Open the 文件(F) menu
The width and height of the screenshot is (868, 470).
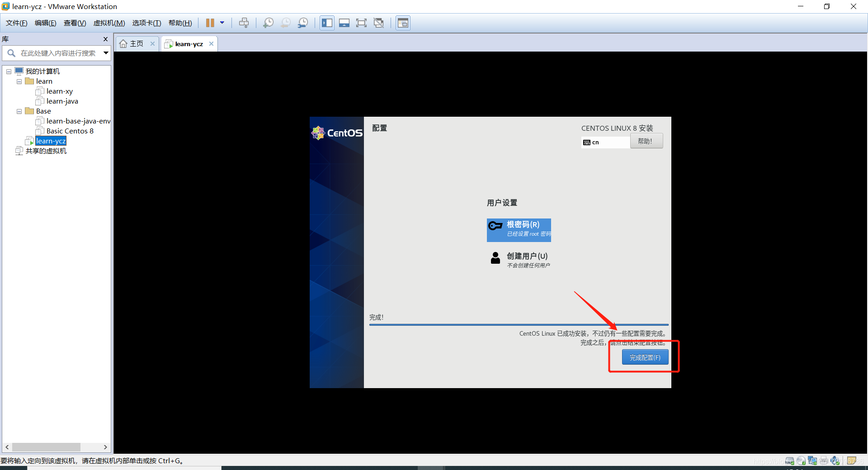(x=17, y=23)
